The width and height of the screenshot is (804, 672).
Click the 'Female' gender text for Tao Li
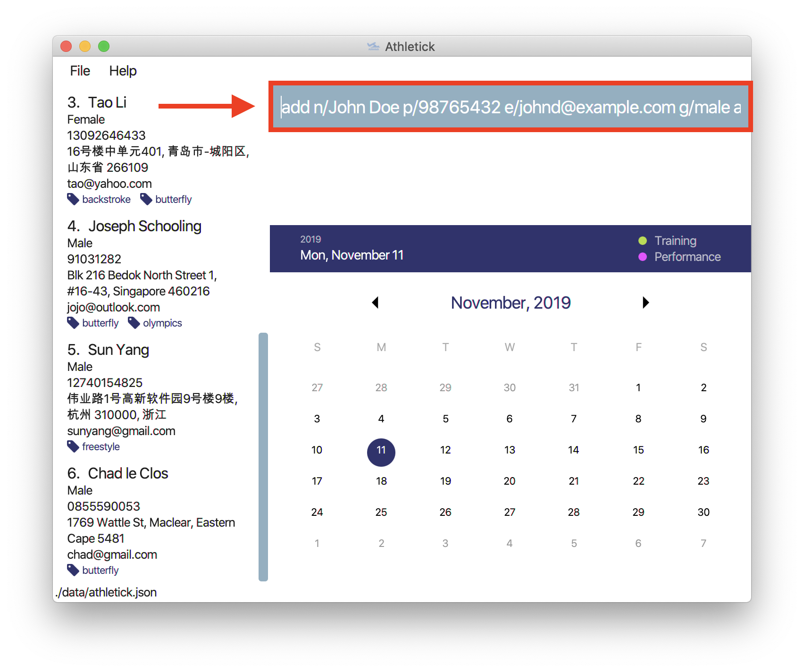coord(86,119)
